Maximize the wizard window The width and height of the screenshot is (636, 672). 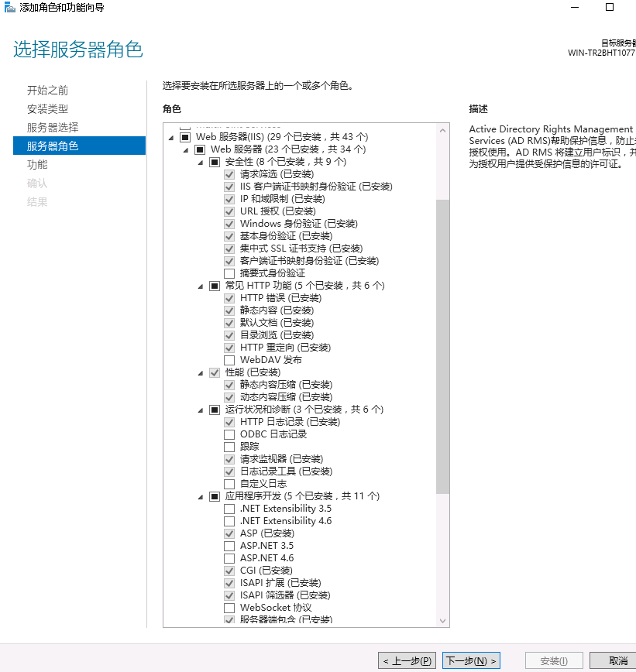[x=610, y=7]
